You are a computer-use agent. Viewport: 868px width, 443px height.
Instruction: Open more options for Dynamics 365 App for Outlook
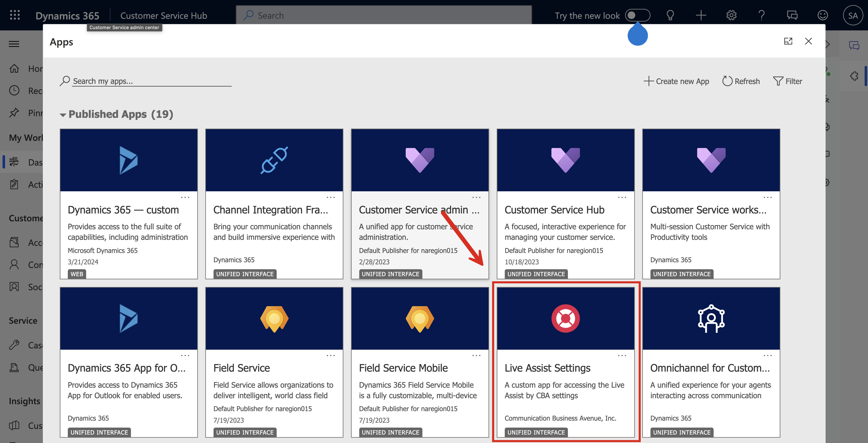click(x=185, y=355)
